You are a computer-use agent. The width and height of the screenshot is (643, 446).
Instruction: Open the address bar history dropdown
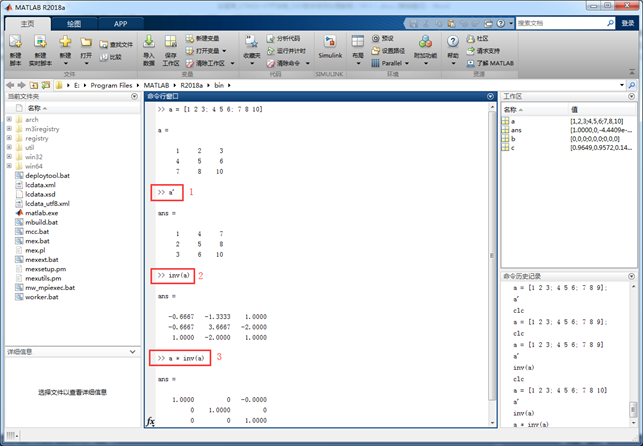point(622,85)
